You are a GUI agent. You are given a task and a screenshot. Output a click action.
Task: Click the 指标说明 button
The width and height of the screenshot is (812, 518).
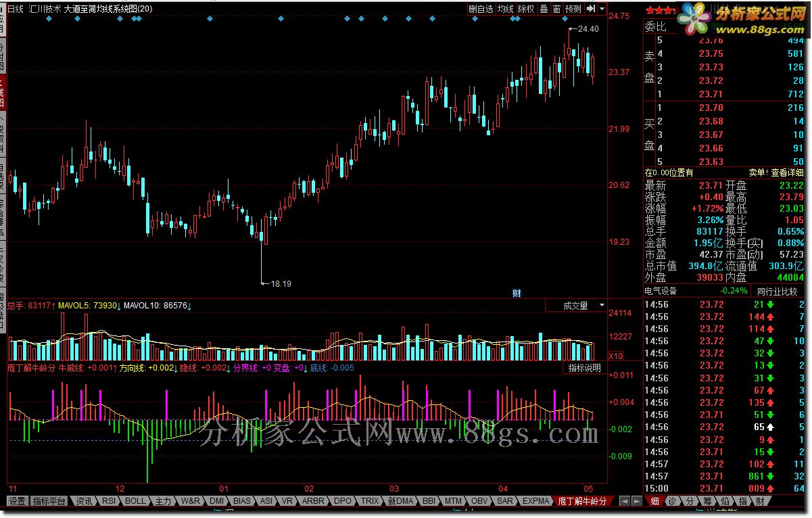pyautogui.click(x=585, y=368)
